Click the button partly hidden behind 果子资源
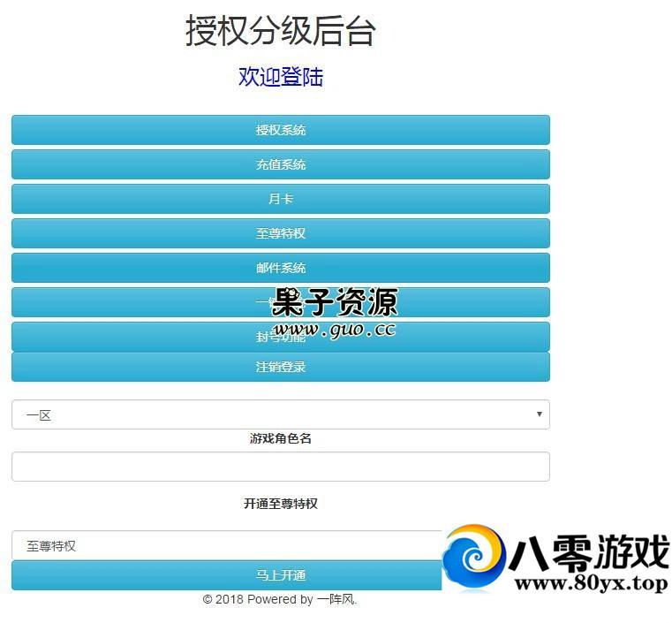Screen dimensions: 672x623 pyautogui.click(x=132, y=302)
